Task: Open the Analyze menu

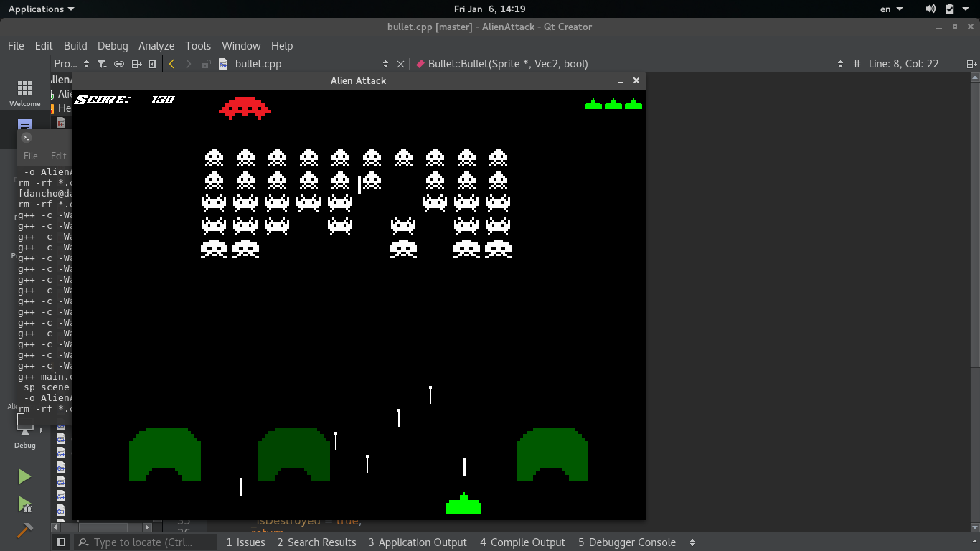Action: click(x=156, y=45)
